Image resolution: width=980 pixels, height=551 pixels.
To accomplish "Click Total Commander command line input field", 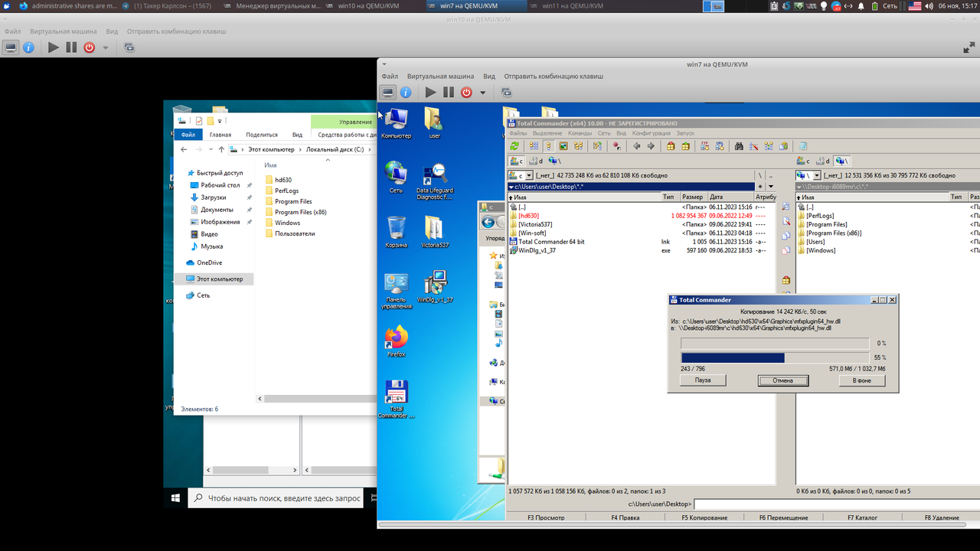I will click(x=836, y=504).
